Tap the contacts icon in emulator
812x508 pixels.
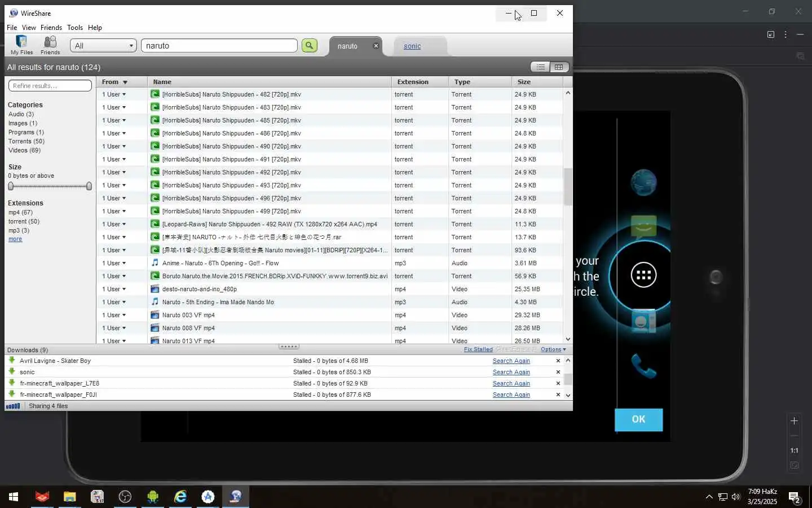click(x=643, y=321)
